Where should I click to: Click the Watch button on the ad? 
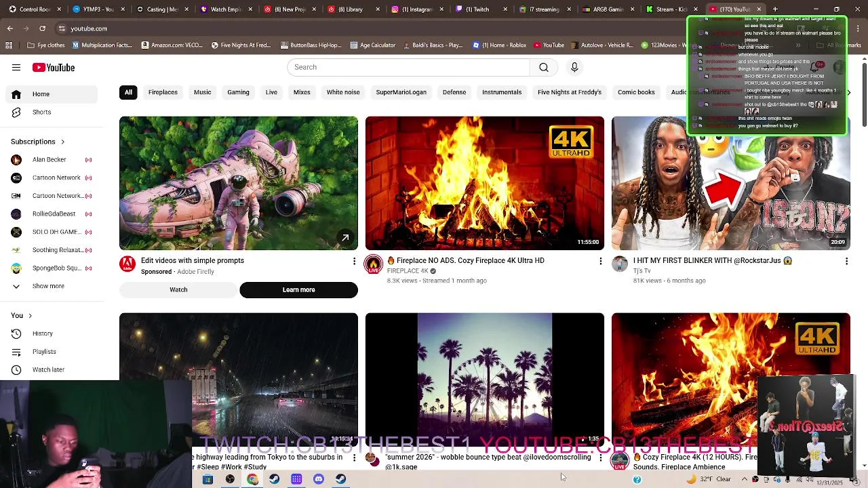pyautogui.click(x=178, y=290)
